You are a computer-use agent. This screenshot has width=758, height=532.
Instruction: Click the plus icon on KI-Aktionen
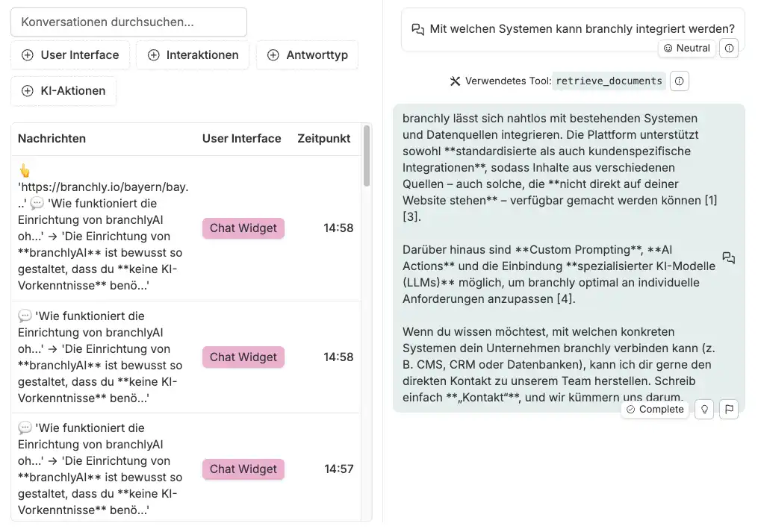[x=28, y=91]
